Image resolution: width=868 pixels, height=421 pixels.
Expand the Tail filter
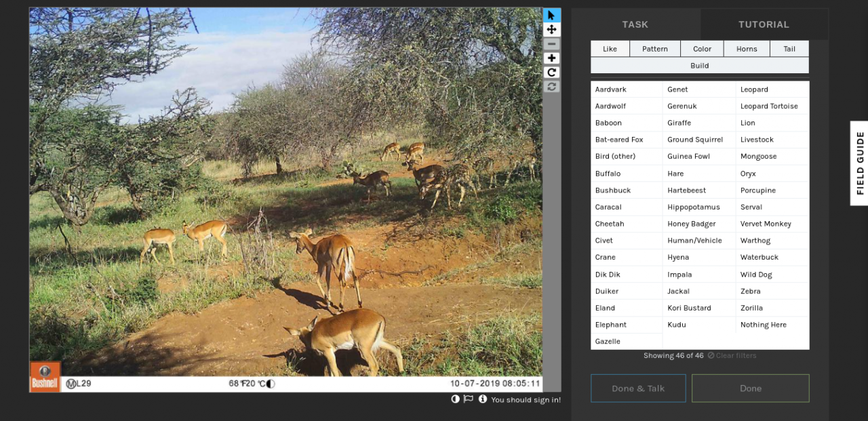coord(789,49)
